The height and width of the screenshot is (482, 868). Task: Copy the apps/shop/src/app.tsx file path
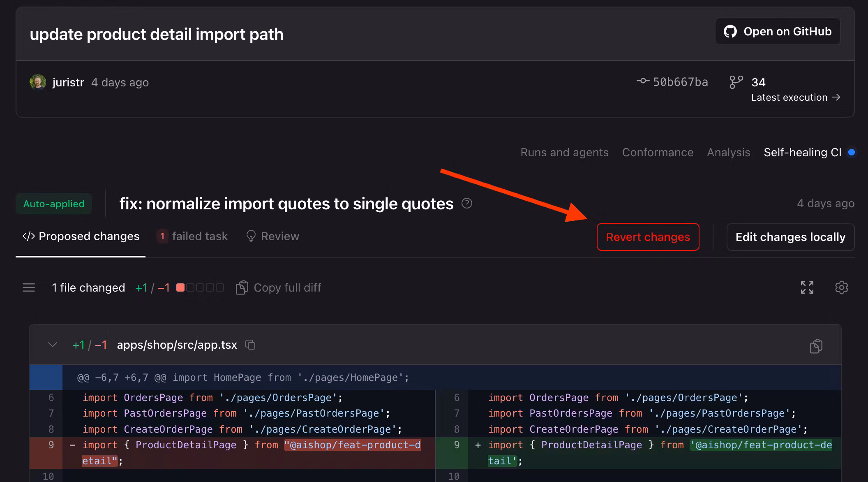click(250, 345)
